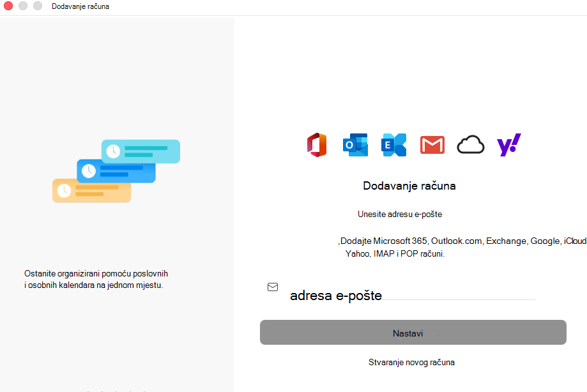Click the Unesite adresu e-pošte text
The width and height of the screenshot is (587, 392).
[x=400, y=215]
